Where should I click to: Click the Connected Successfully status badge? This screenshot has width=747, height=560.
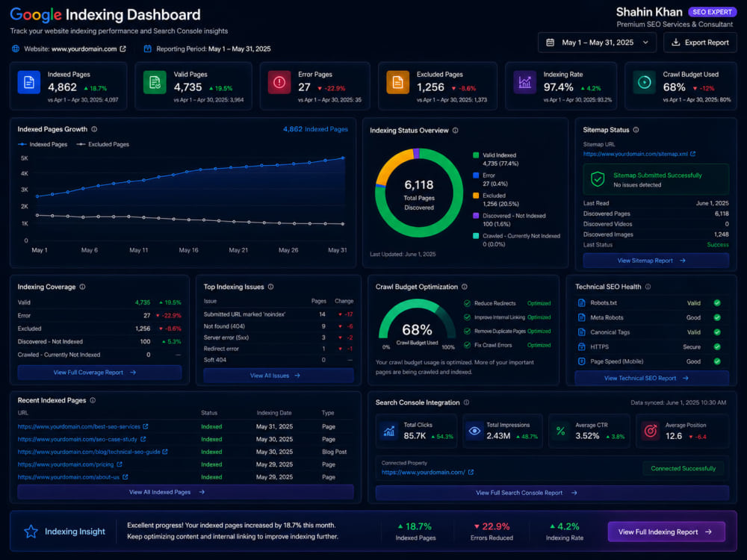(x=684, y=469)
